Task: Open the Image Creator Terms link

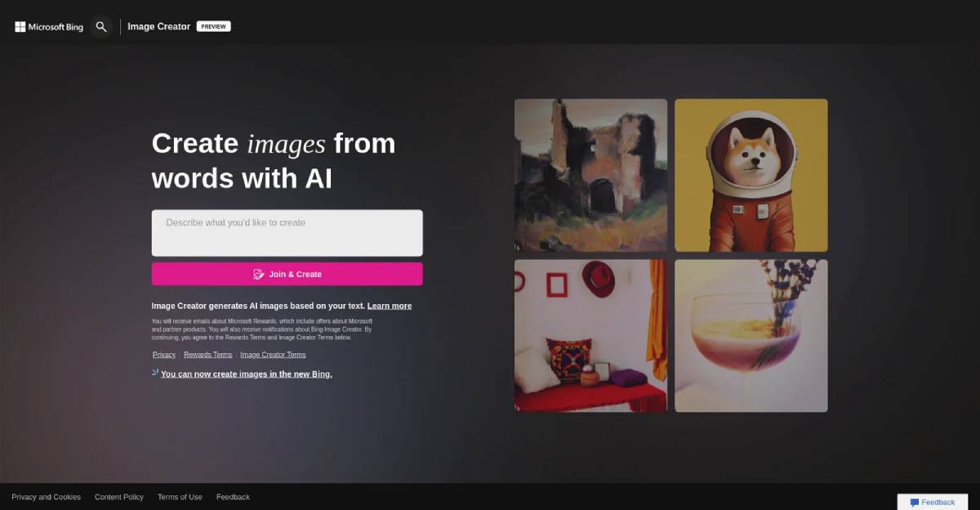Action: 273,355
